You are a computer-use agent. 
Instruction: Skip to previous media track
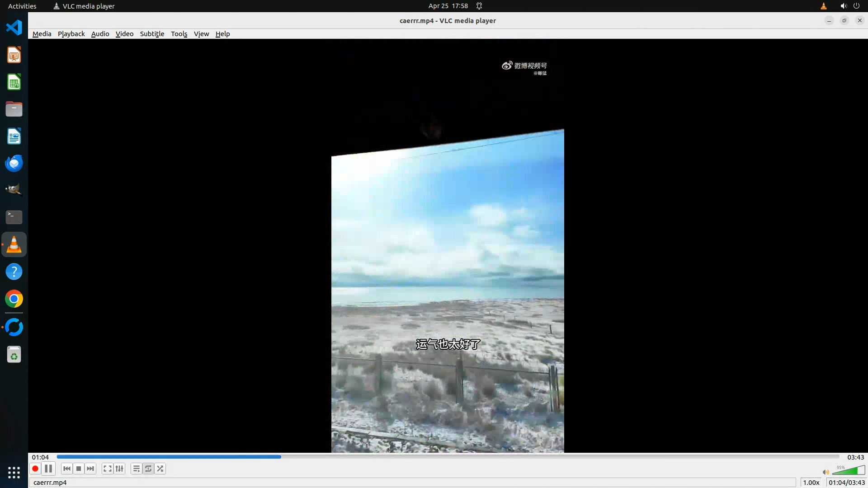pyautogui.click(x=67, y=469)
